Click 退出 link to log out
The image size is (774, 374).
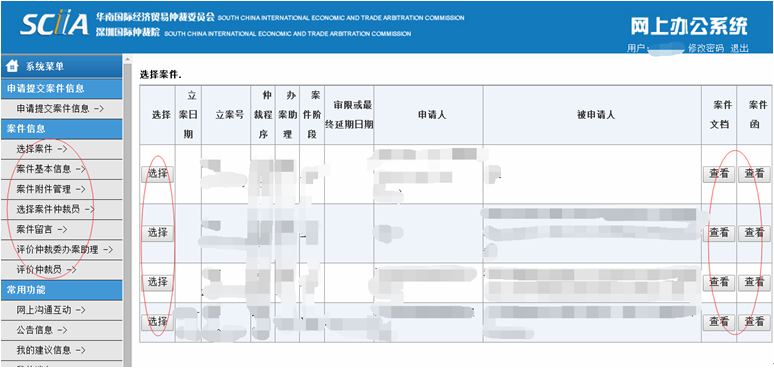[739, 48]
